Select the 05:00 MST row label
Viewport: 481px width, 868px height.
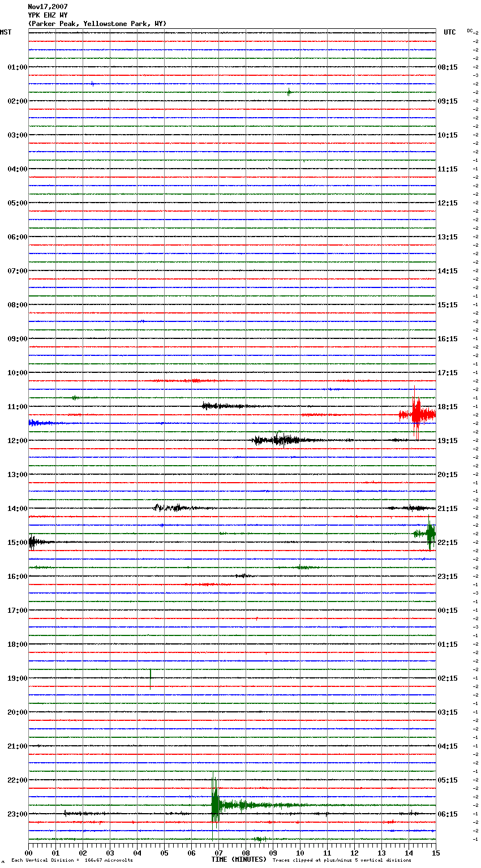18,203
